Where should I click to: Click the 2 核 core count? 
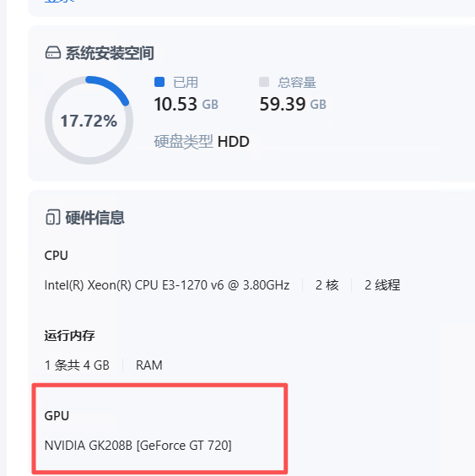click(x=327, y=285)
